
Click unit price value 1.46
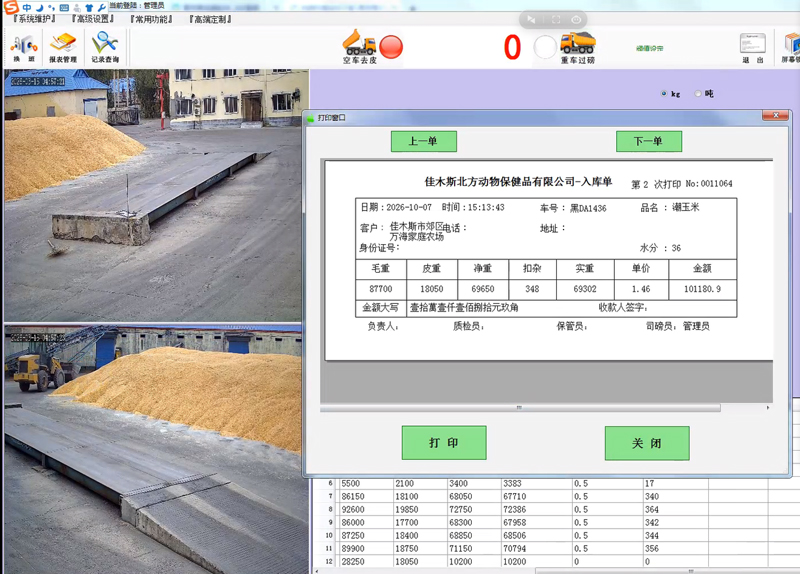tap(641, 289)
